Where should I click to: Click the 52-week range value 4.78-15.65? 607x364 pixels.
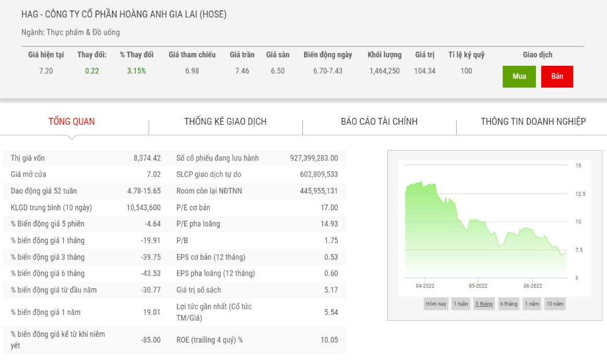tap(144, 191)
